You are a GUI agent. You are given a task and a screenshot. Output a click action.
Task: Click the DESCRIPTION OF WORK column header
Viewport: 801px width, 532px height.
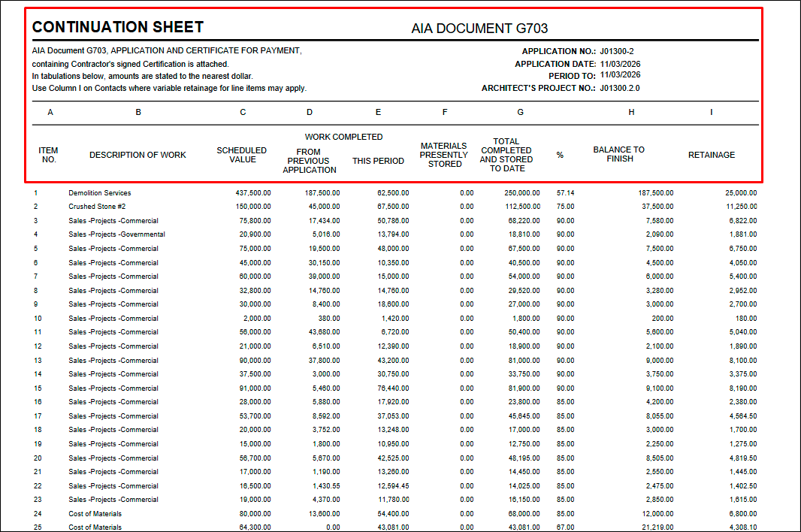(138, 155)
